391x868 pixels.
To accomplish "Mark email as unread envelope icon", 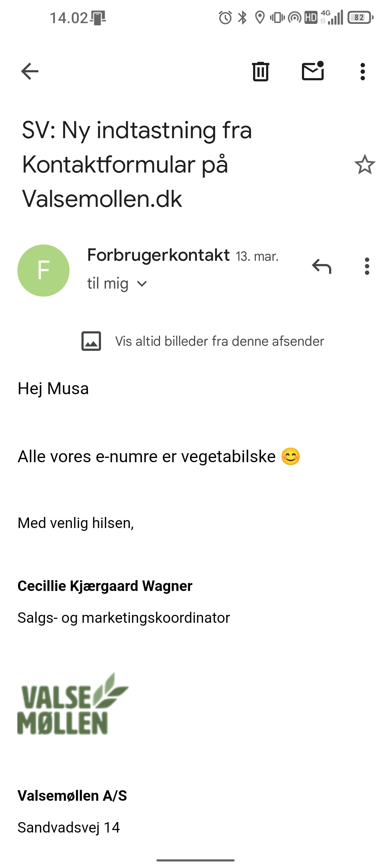I will tap(313, 71).
